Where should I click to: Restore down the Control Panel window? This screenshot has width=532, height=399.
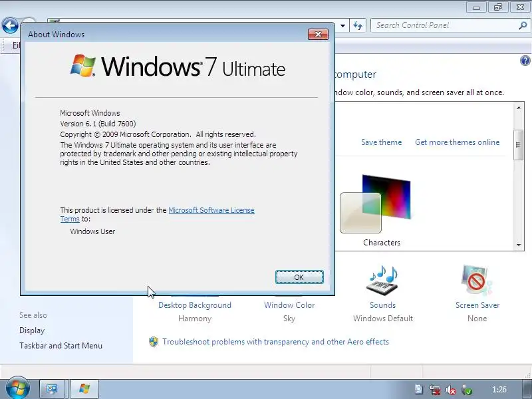point(498,7)
